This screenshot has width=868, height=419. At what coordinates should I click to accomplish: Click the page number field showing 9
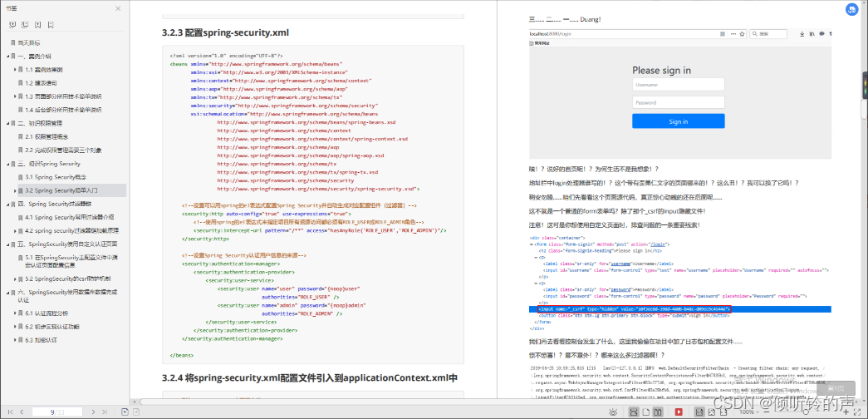[57, 412]
